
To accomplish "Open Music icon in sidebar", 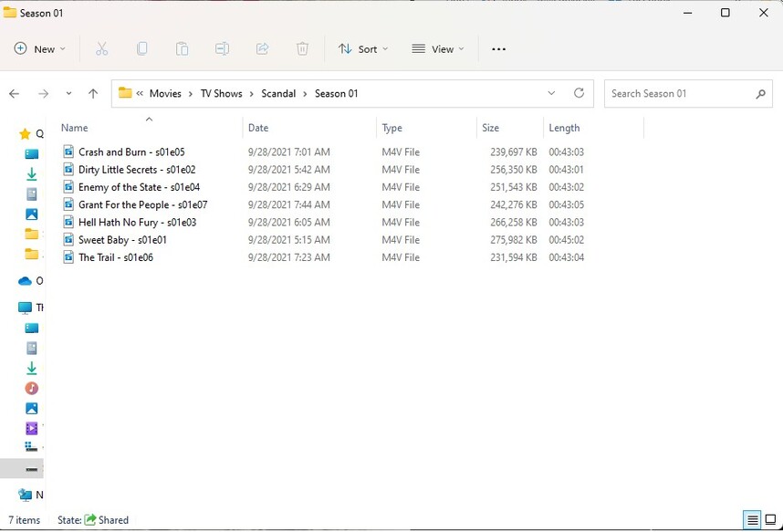I will 31,388.
